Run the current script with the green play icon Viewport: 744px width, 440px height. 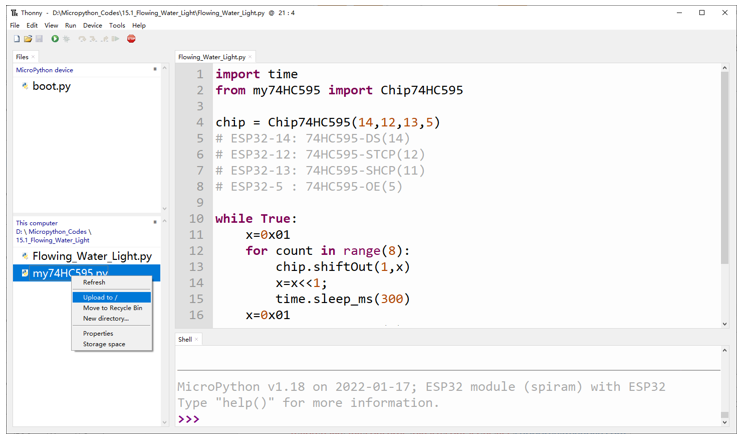[x=55, y=39]
